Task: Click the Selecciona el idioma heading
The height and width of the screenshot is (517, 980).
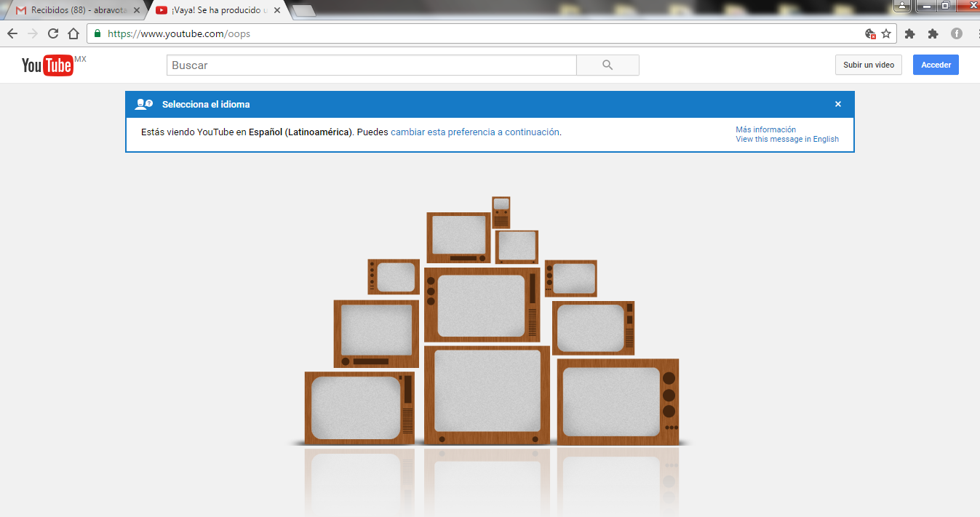Action: tap(206, 104)
